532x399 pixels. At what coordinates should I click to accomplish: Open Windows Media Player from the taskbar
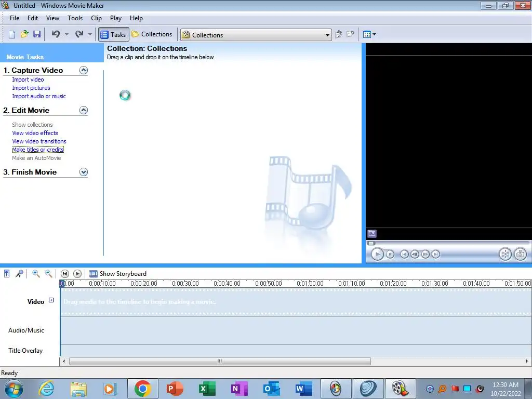[109, 389]
